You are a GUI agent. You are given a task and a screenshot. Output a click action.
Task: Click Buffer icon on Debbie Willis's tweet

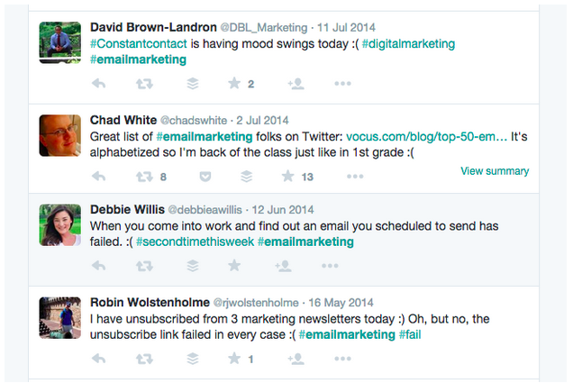pos(191,266)
